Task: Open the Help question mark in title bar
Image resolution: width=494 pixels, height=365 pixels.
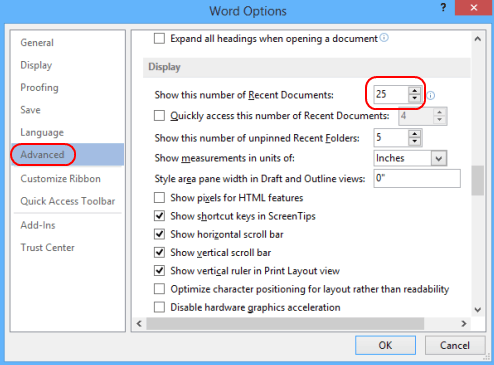Action: (443, 7)
